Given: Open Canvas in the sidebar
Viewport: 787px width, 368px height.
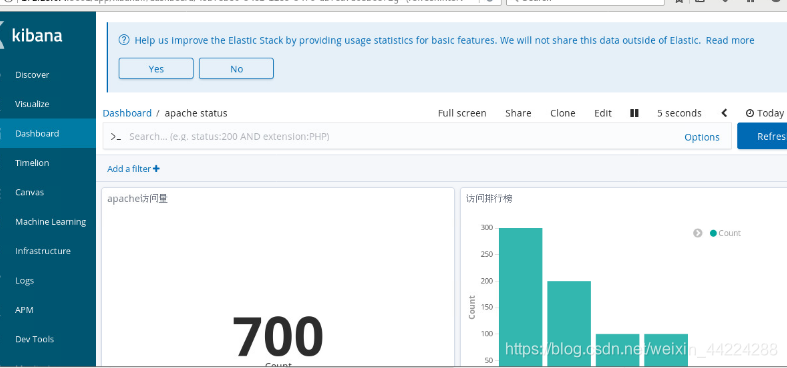Looking at the screenshot, I should tap(30, 192).
